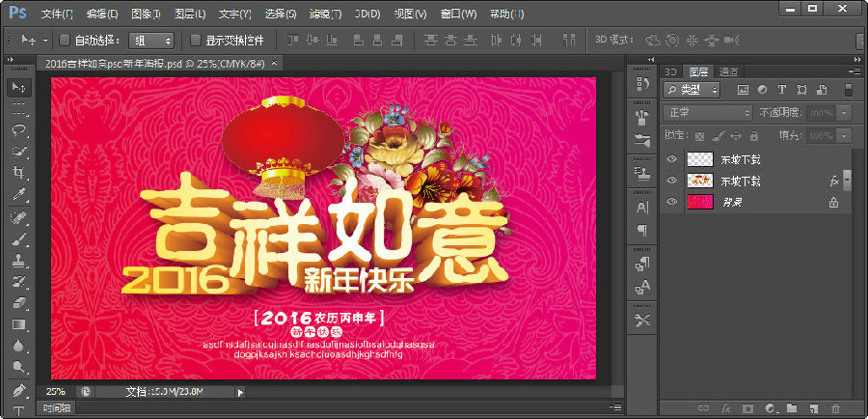Open the 时间轴 panel tab

click(57, 408)
